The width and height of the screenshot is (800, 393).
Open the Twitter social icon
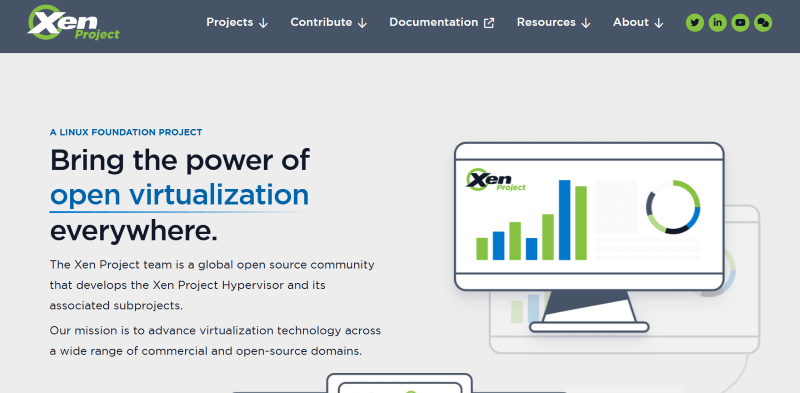click(694, 22)
